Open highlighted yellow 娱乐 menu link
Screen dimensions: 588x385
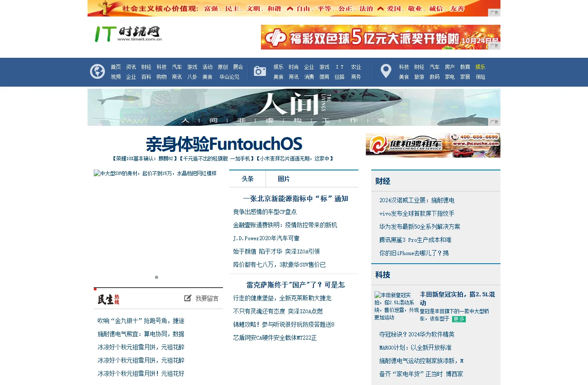(480, 67)
